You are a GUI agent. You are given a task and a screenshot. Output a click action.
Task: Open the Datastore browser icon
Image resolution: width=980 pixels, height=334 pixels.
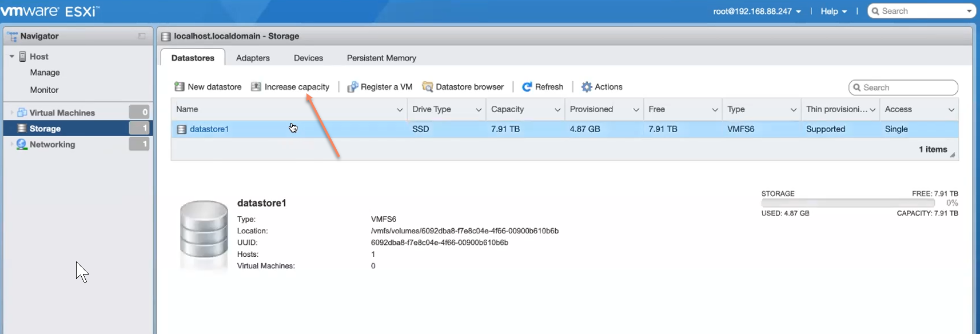[x=427, y=87]
